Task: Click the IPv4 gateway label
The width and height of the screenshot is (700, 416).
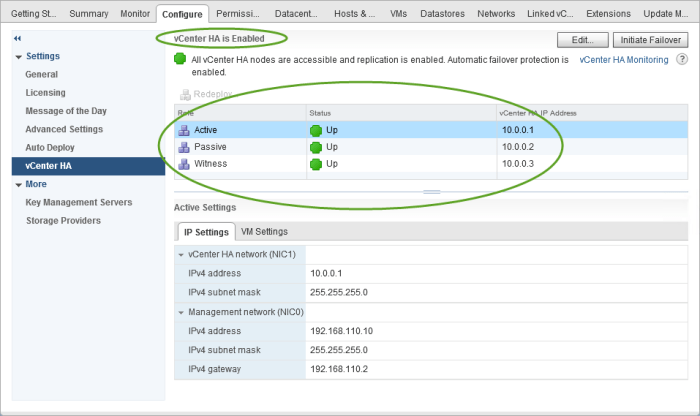Action: (214, 370)
